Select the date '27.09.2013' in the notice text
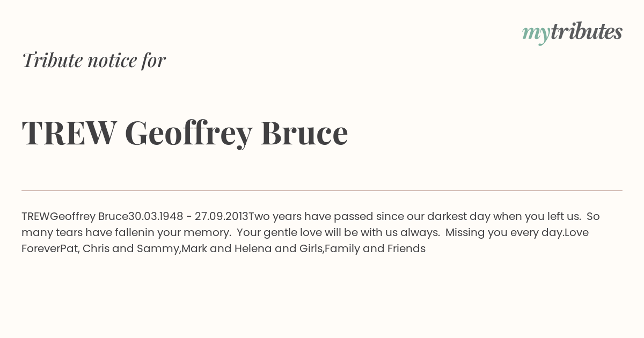Screen dimensions: 644x338 (x=221, y=216)
